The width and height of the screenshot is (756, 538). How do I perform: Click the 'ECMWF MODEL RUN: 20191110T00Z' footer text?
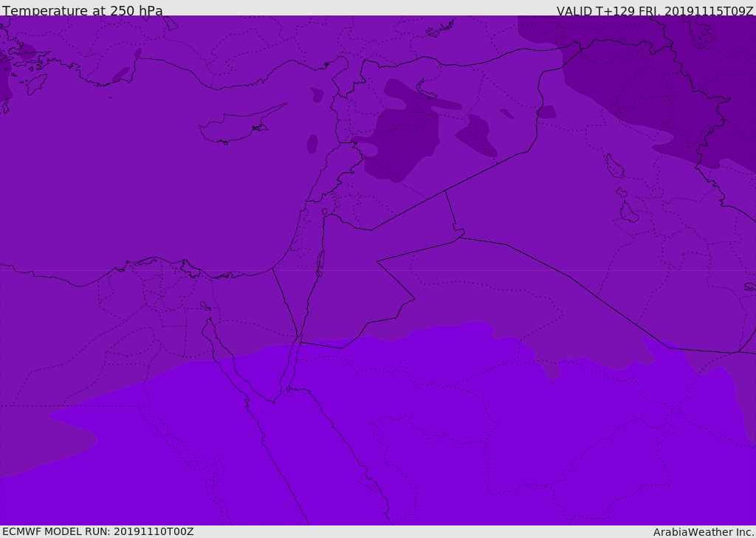click(98, 531)
